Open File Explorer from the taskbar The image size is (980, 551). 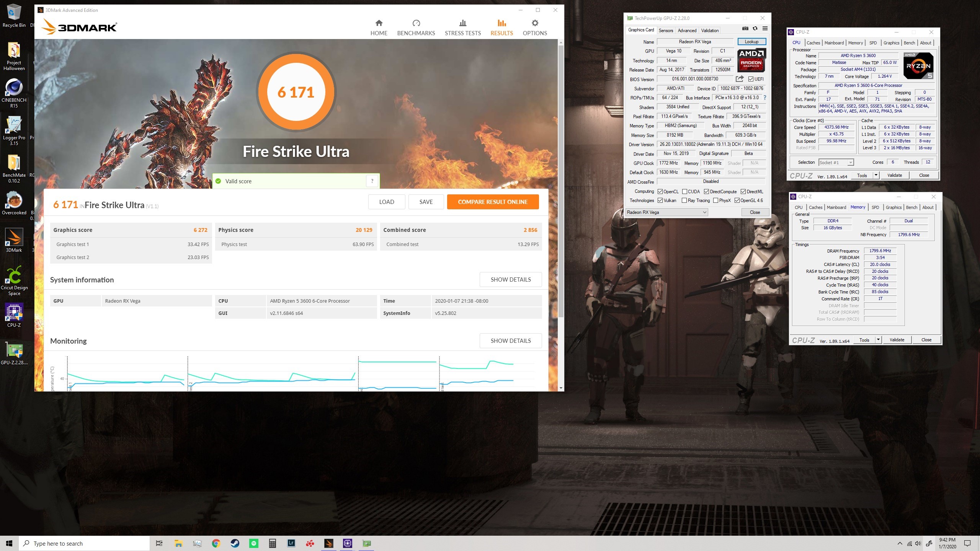point(178,543)
